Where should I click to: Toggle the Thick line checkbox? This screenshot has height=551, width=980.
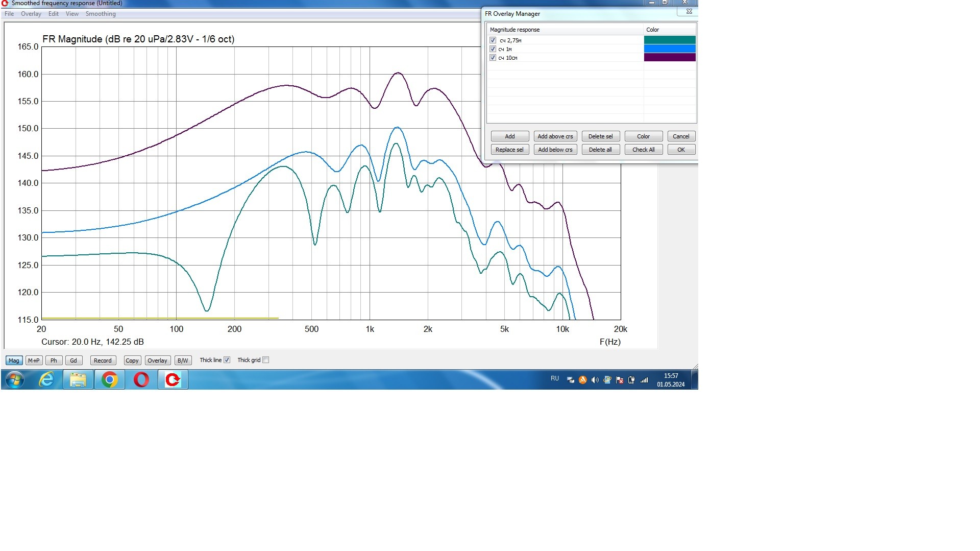click(x=227, y=360)
